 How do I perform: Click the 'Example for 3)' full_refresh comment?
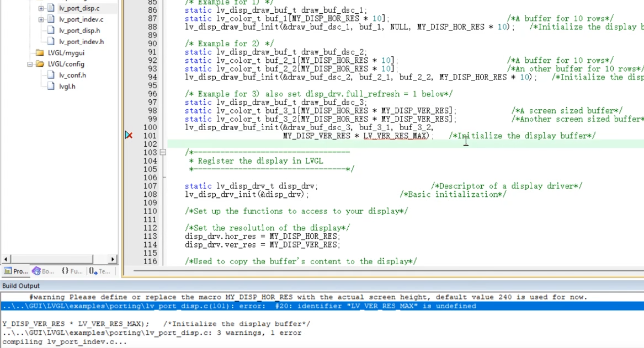[319, 94]
